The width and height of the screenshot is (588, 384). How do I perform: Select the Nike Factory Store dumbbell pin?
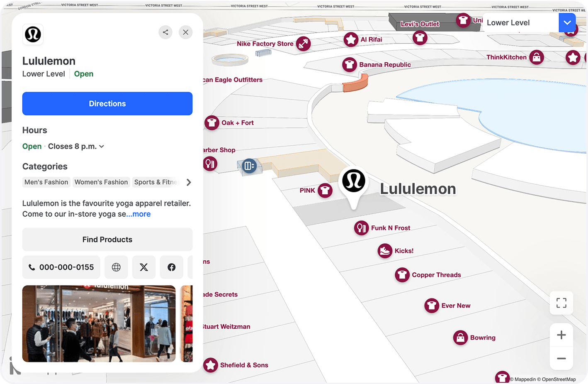(304, 43)
